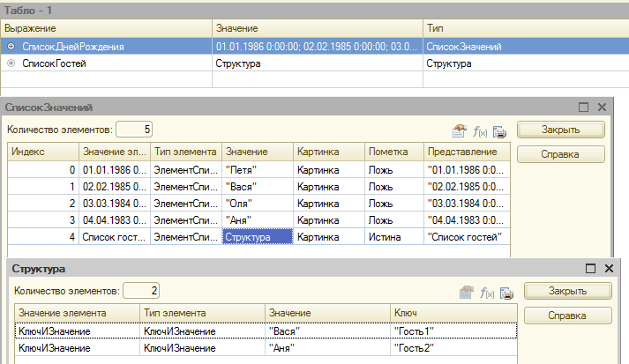Click the formula fx icon in Структура window
The height and width of the screenshot is (364, 629).
click(x=487, y=293)
